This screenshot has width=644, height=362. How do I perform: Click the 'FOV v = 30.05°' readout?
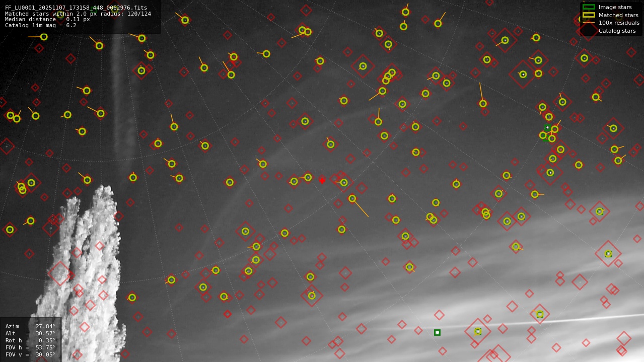pos(30,354)
